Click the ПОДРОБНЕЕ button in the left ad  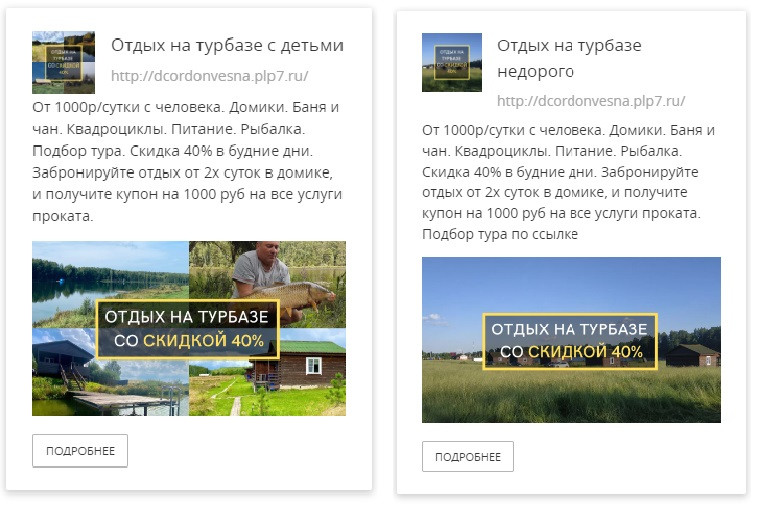tap(80, 451)
